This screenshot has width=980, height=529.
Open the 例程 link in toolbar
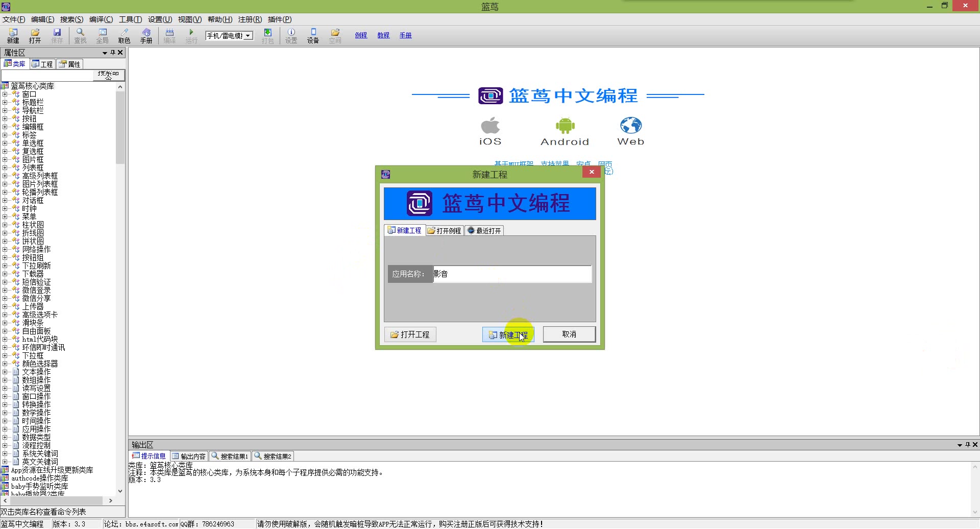pyautogui.click(x=361, y=35)
